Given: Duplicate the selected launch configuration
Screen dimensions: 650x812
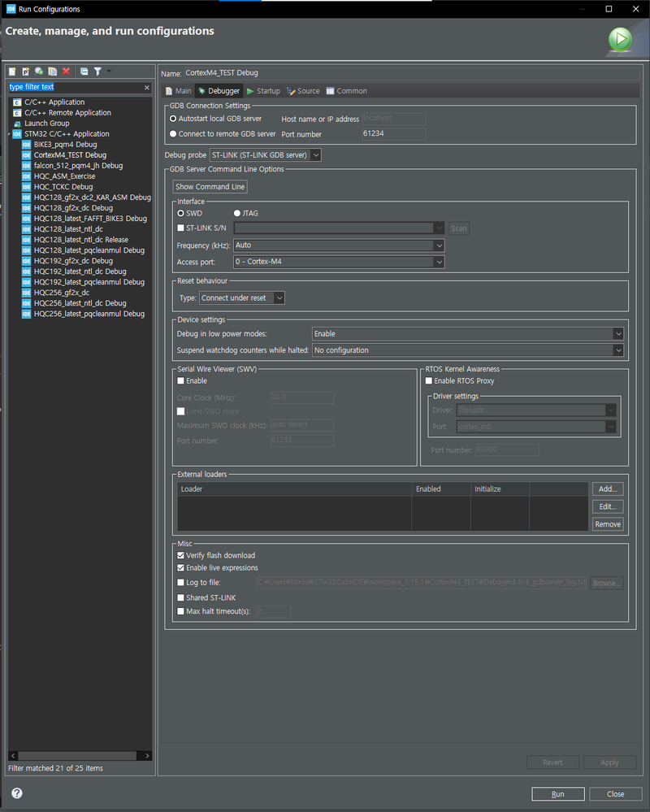Looking at the screenshot, I should click(x=51, y=72).
